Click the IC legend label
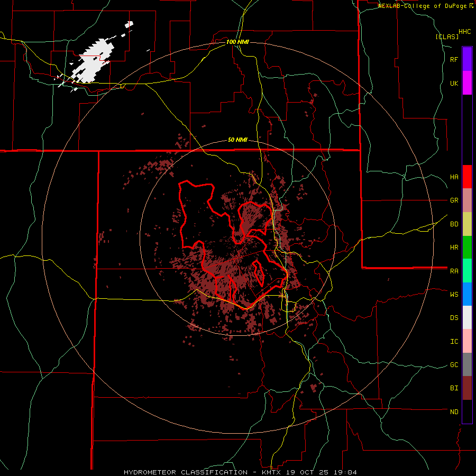Image resolution: width=476 pixels, height=476 pixels. coord(454,342)
